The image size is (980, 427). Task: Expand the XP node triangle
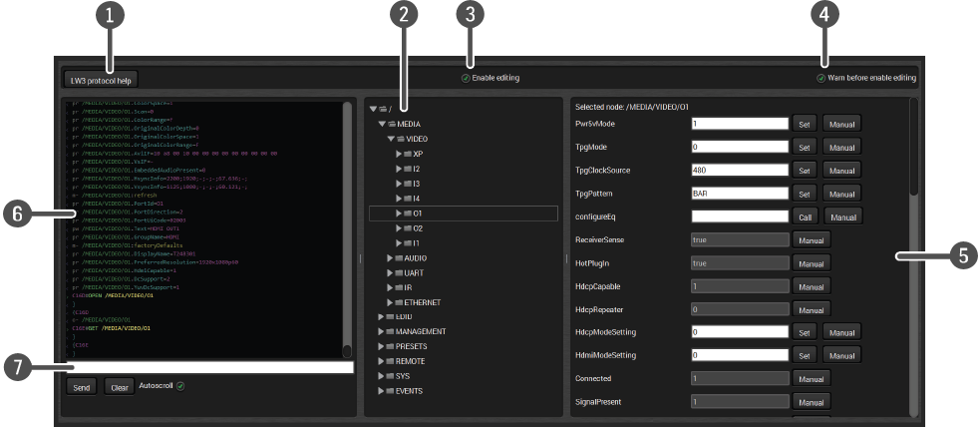click(399, 154)
